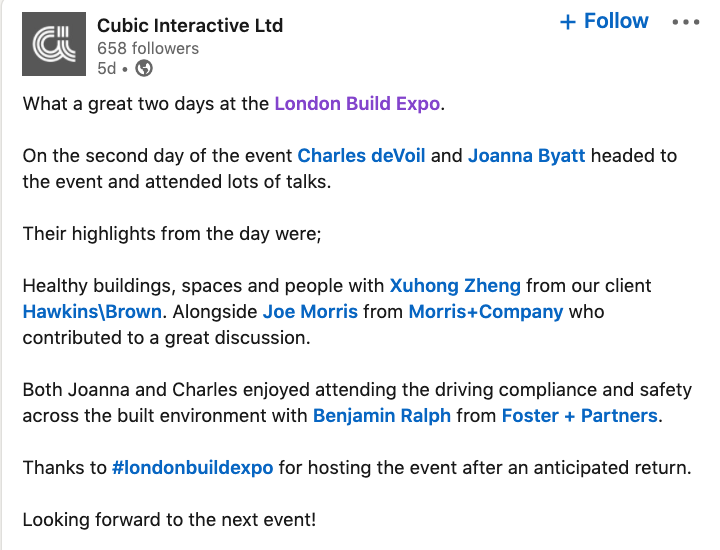Click the 5d post timestamp
The height and width of the screenshot is (550, 720).
click(107, 68)
